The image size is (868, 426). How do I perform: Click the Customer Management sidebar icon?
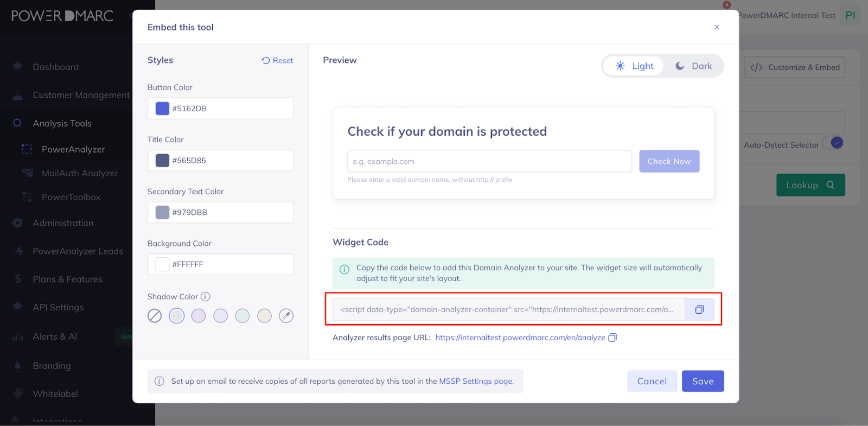pyautogui.click(x=18, y=95)
